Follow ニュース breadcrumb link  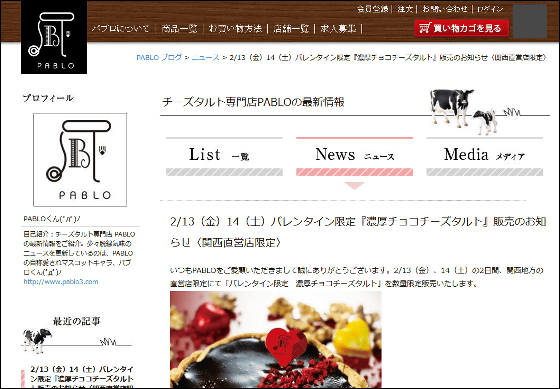206,57
